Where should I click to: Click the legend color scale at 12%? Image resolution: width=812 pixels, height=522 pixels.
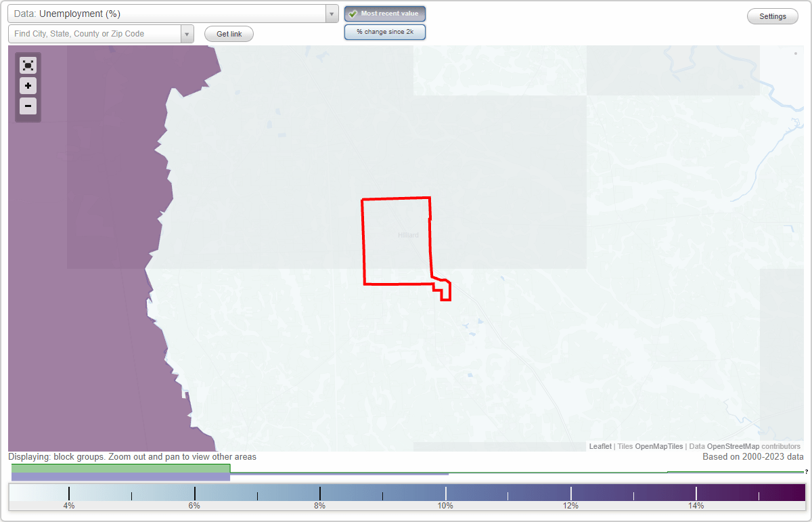pos(571,492)
